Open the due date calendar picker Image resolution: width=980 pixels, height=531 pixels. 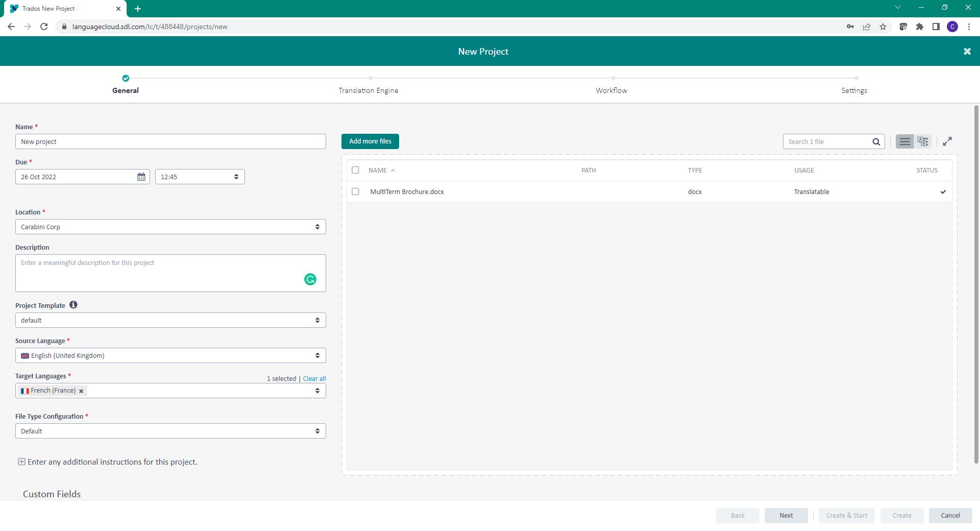[x=141, y=177]
